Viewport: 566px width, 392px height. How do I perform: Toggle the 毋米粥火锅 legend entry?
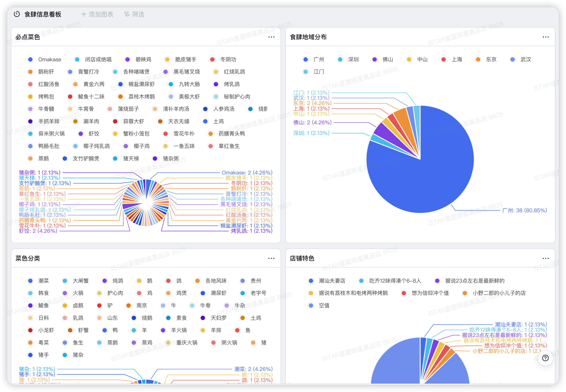[46, 134]
